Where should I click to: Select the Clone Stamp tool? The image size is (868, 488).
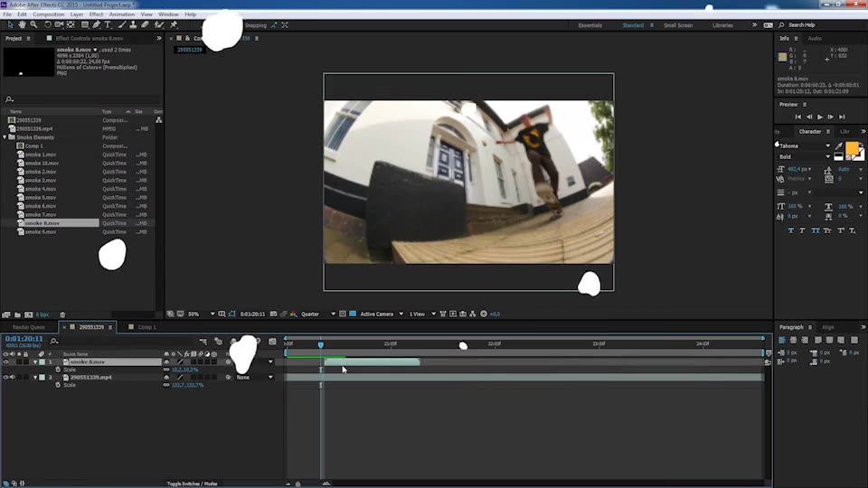click(x=133, y=25)
